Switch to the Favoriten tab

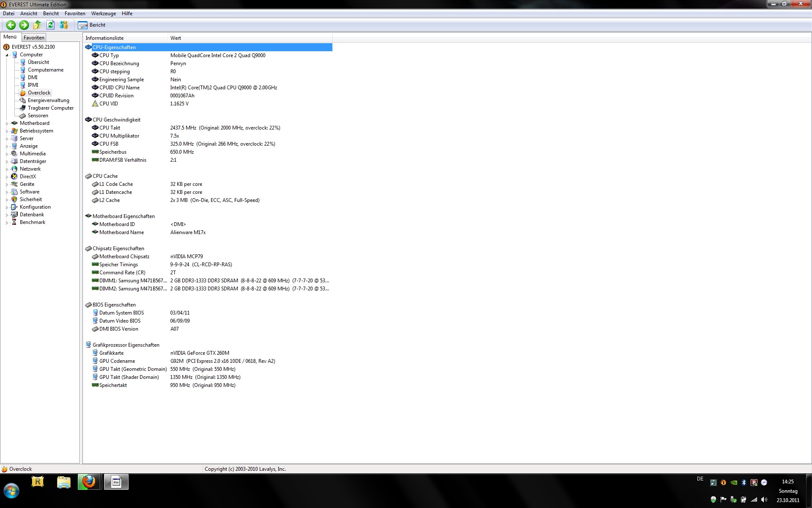point(34,38)
